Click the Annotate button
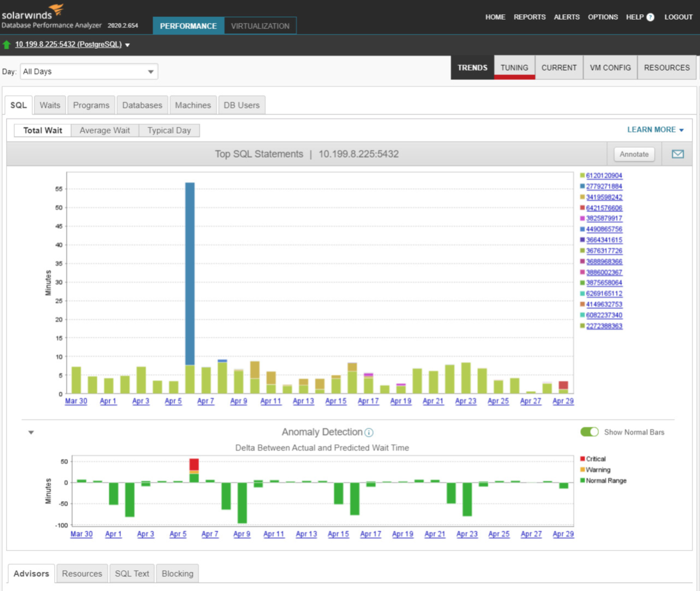The width and height of the screenshot is (700, 591). (x=634, y=154)
